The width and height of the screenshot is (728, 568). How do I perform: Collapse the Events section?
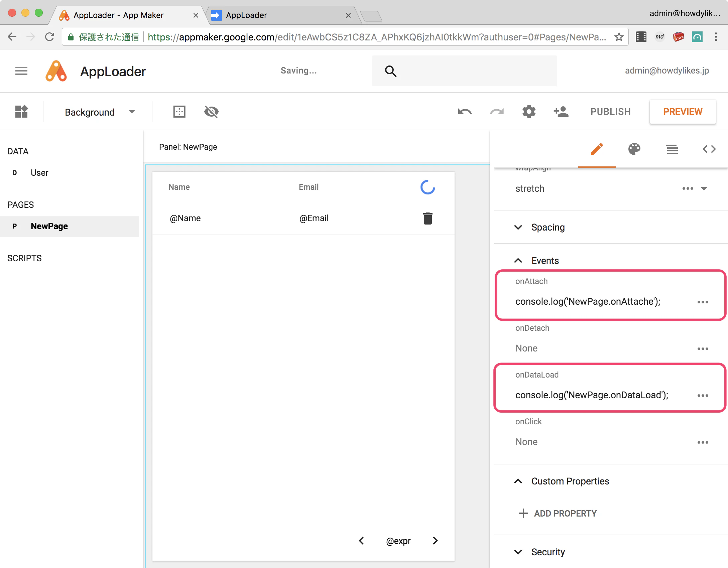(536, 261)
